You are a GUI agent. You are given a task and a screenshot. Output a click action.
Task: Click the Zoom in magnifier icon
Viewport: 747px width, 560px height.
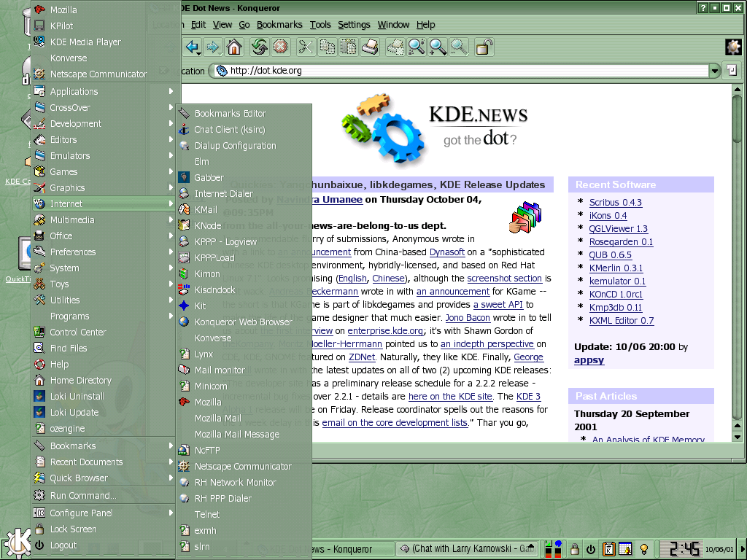[x=438, y=47]
